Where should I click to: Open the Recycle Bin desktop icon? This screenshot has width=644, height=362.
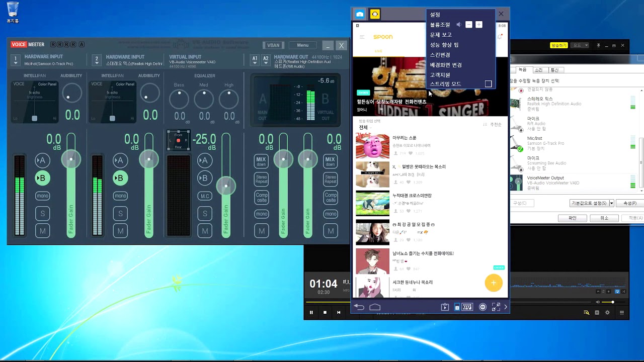coord(13,13)
